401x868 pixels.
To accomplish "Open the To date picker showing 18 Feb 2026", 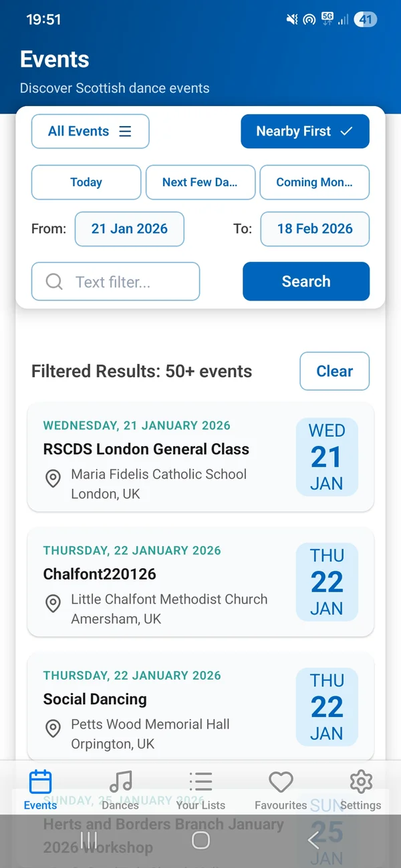I will click(x=315, y=229).
